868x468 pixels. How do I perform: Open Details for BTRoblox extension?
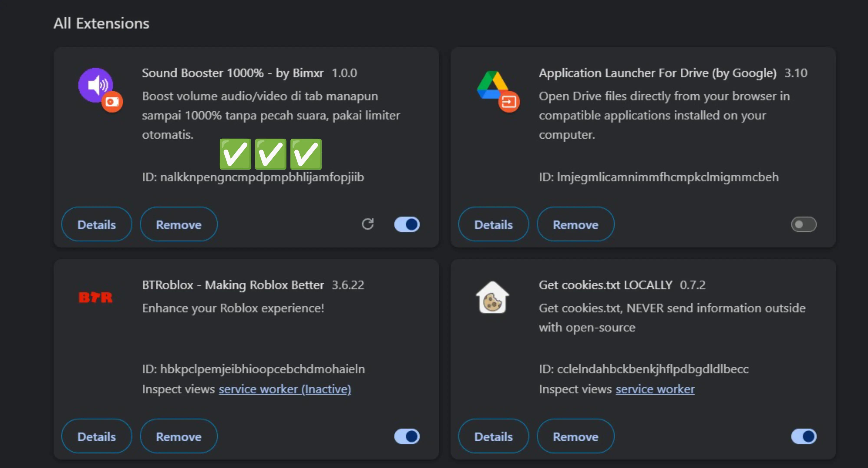coord(97,436)
